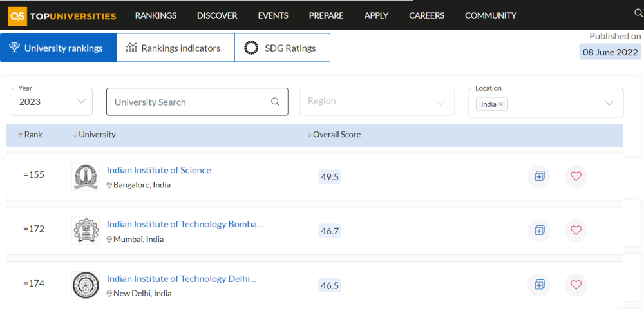Click Indian Institute of Science logo thumbnail
This screenshot has width=644, height=311.
[86, 176]
